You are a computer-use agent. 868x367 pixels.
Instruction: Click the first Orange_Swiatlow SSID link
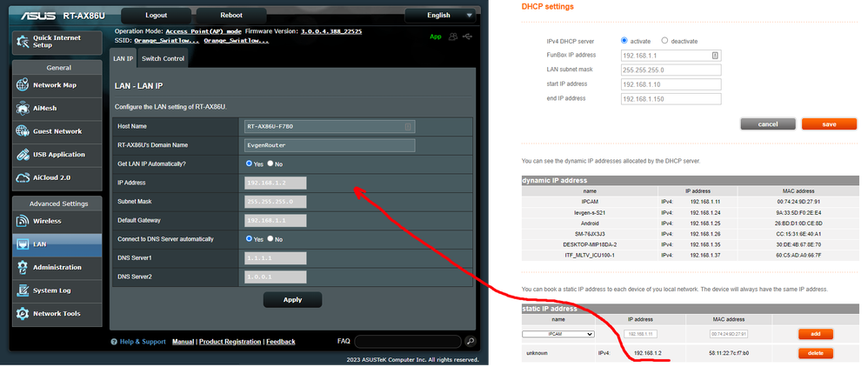[x=167, y=41]
